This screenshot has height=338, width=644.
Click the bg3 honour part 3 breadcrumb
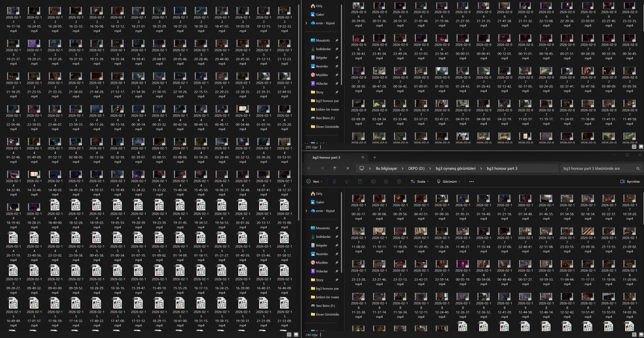point(502,168)
